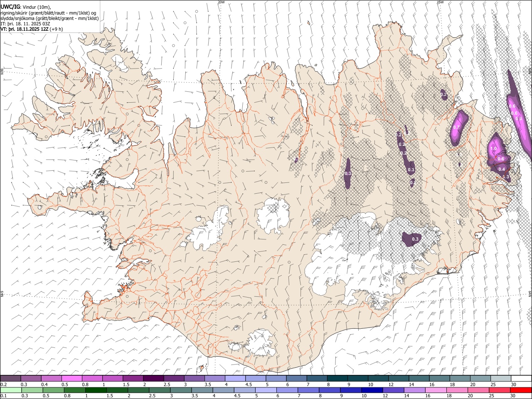Click the 0.7 precipitation value on the map

[x=456, y=127]
